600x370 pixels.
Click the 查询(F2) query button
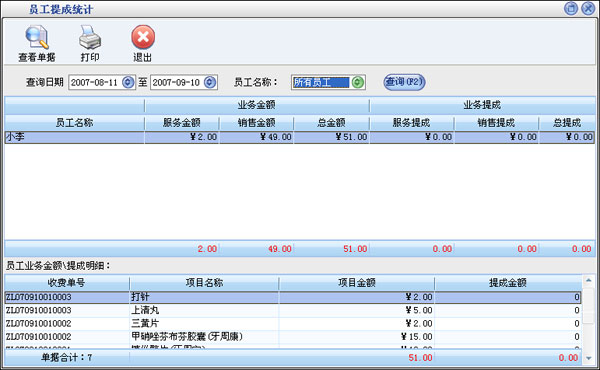(x=404, y=82)
